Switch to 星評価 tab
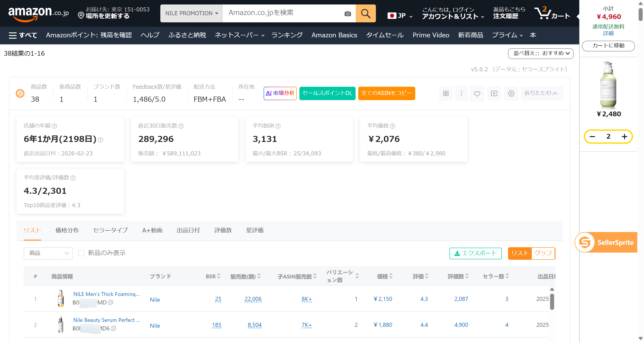Viewport: 644px width, 342px height. [x=255, y=230]
